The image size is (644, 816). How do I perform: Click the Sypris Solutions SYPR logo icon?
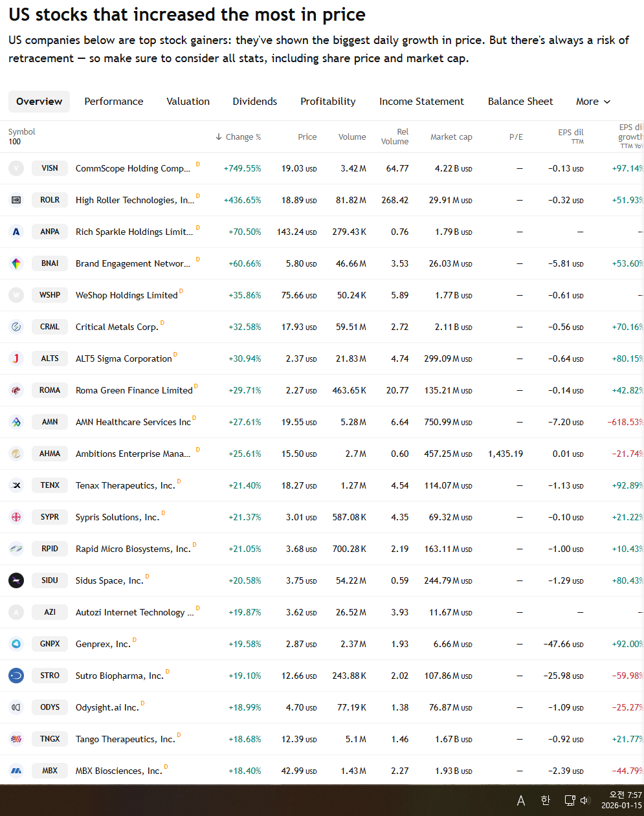click(x=16, y=517)
